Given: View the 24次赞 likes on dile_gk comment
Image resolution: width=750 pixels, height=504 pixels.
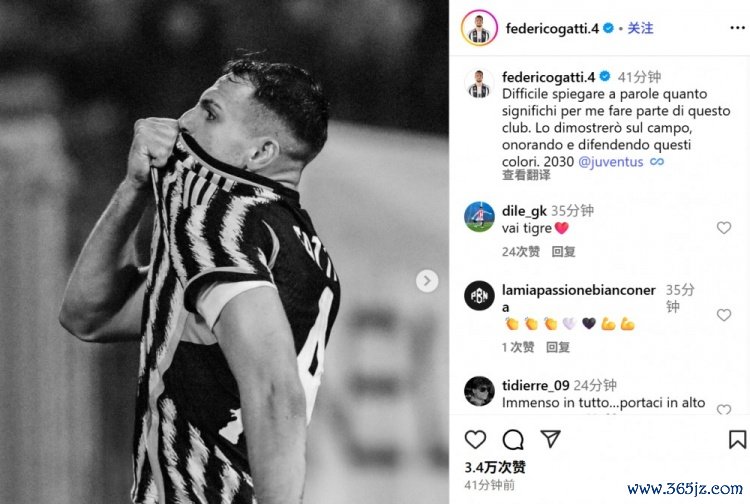Looking at the screenshot, I should (x=521, y=252).
